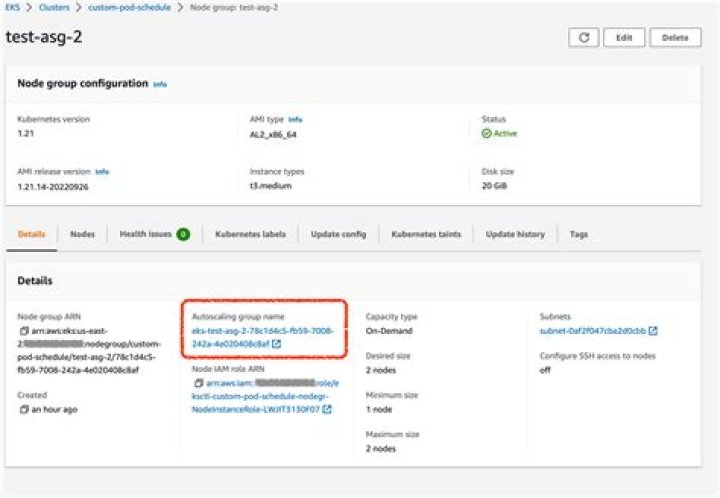Switch to the Health issues tab
720x498 pixels.
click(154, 235)
